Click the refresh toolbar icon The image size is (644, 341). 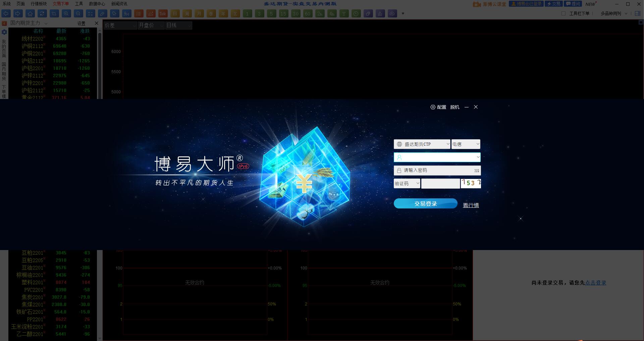(42, 13)
